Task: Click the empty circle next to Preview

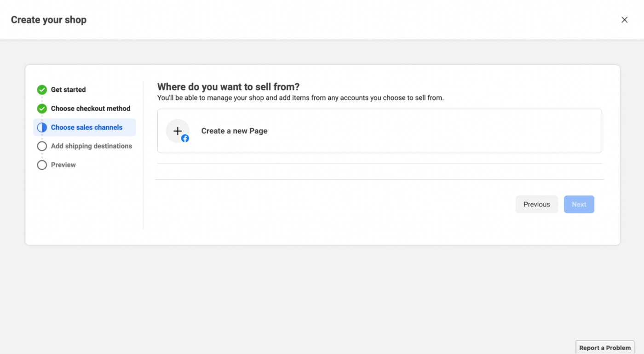Action: (x=42, y=165)
